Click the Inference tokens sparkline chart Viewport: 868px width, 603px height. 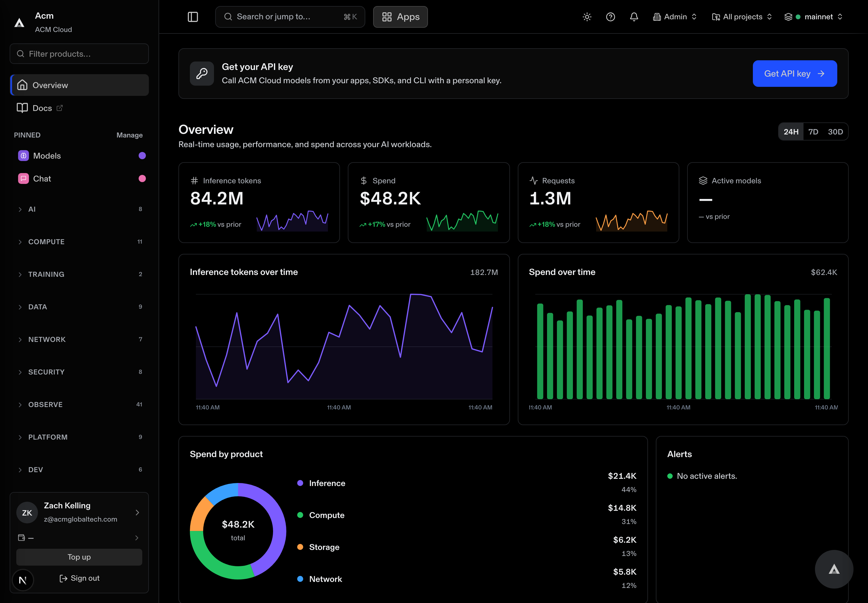click(292, 221)
